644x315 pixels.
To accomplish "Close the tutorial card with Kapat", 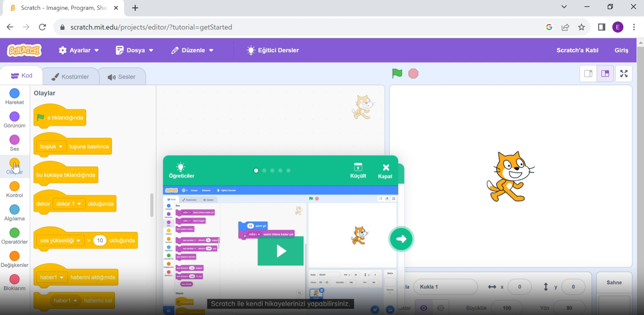I will click(x=385, y=171).
